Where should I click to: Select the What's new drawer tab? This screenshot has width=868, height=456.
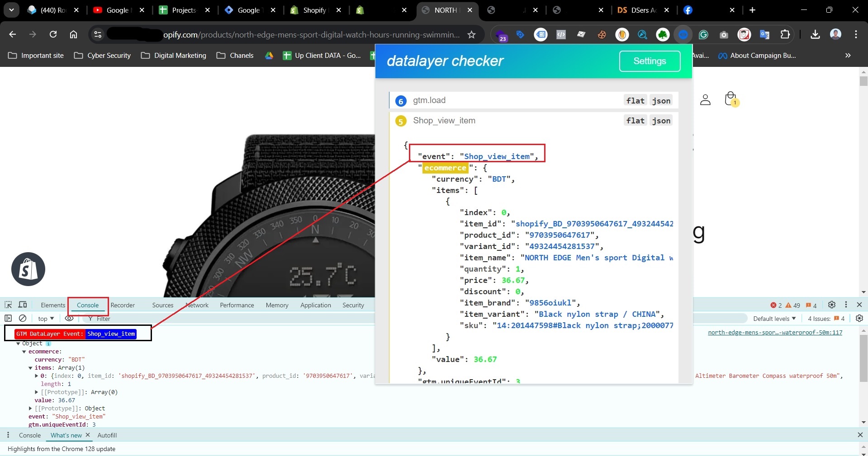66,435
